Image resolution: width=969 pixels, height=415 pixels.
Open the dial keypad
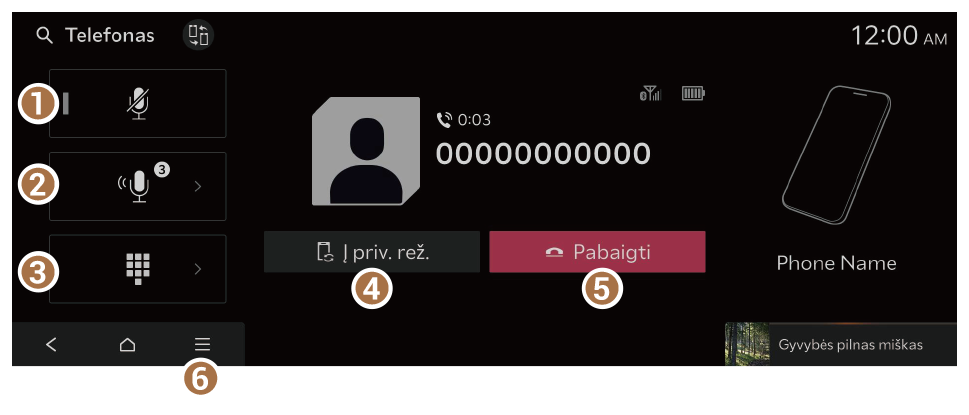point(138,269)
